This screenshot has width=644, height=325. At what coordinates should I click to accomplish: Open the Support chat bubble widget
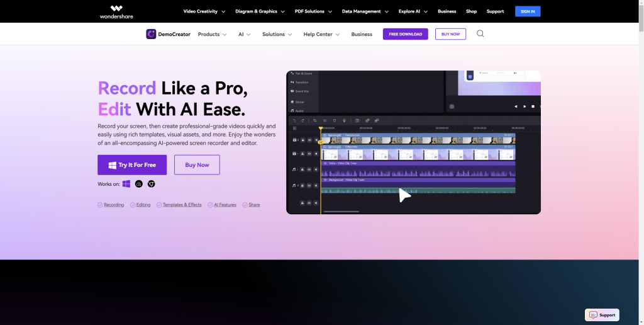click(x=602, y=315)
